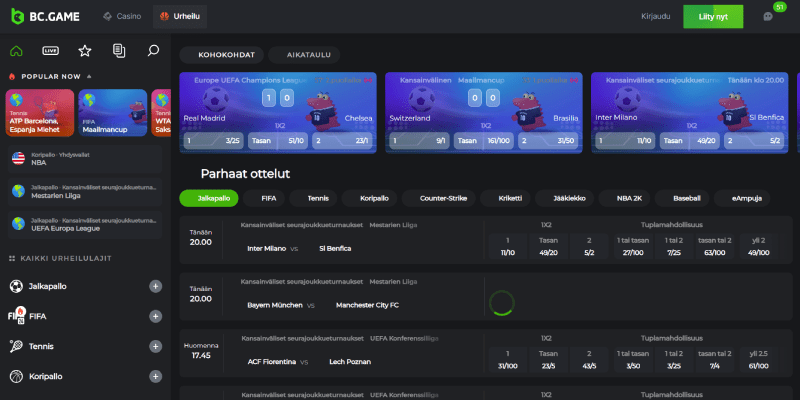Expand FIFA with plus button
This screenshot has width=800, height=400.
(156, 316)
